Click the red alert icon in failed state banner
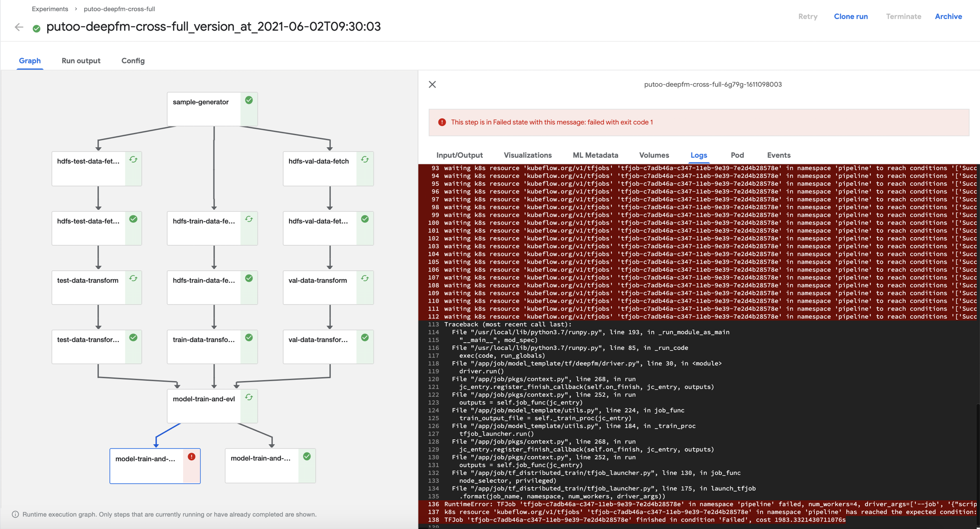Image resolution: width=980 pixels, height=529 pixels. pyautogui.click(x=442, y=122)
